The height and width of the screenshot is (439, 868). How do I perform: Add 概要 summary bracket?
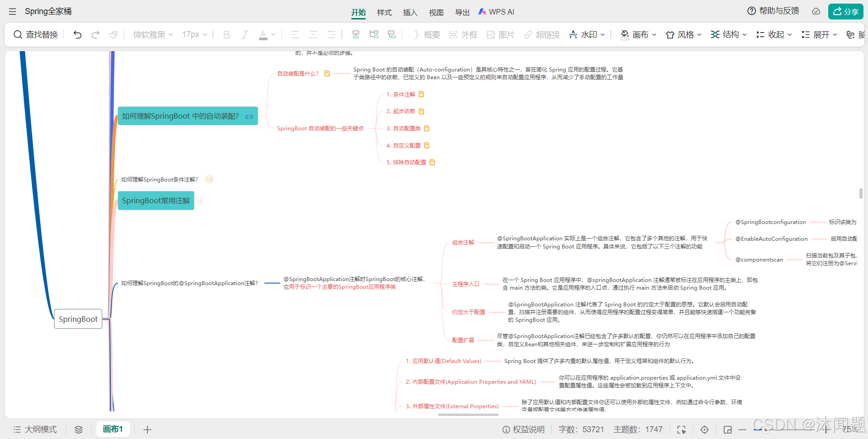pos(426,34)
